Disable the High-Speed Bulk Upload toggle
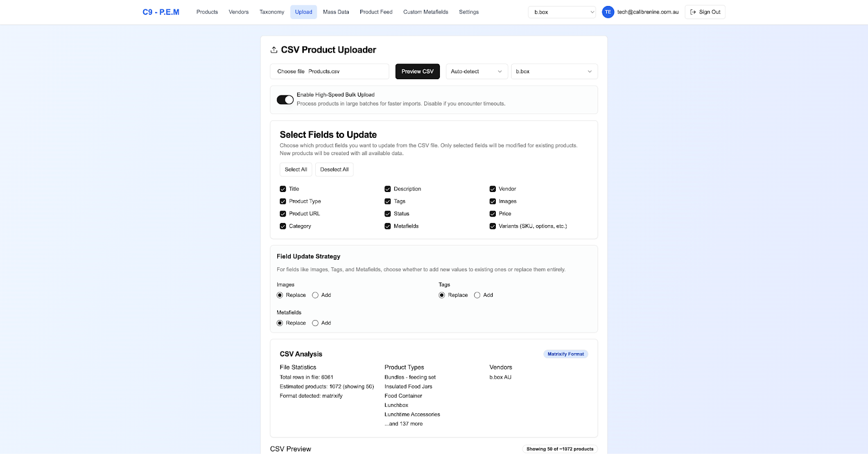 [285, 100]
